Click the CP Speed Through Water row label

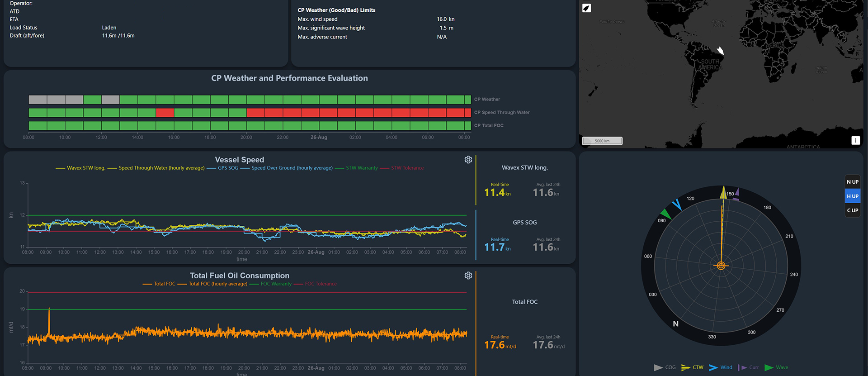tap(502, 113)
